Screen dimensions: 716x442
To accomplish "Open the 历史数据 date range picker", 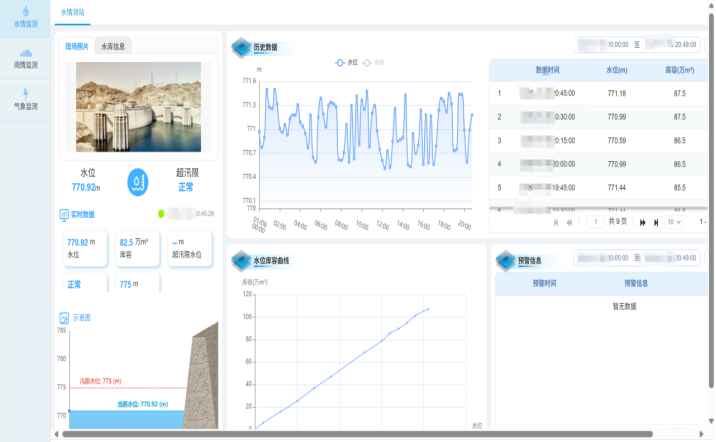I will pos(636,44).
